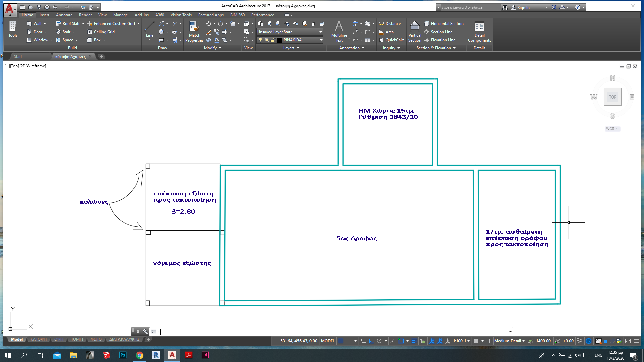Viewport: 644px width, 362px height.
Task: Click the QuickCalc calculator icon
Action: (381, 40)
